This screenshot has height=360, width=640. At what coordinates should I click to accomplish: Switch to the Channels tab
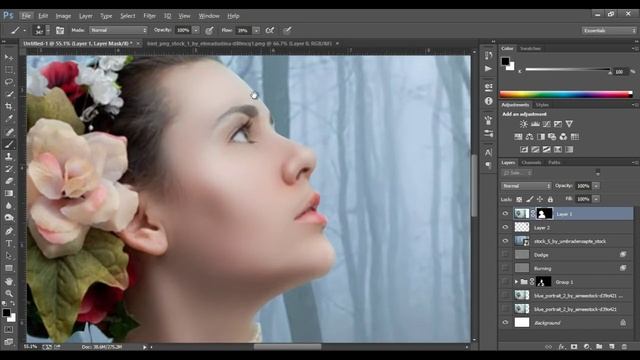pyautogui.click(x=531, y=162)
